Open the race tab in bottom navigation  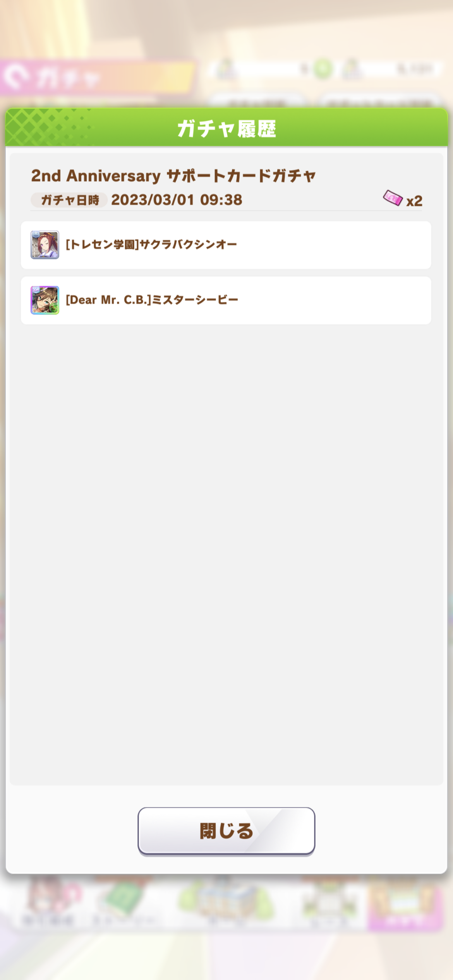329,902
